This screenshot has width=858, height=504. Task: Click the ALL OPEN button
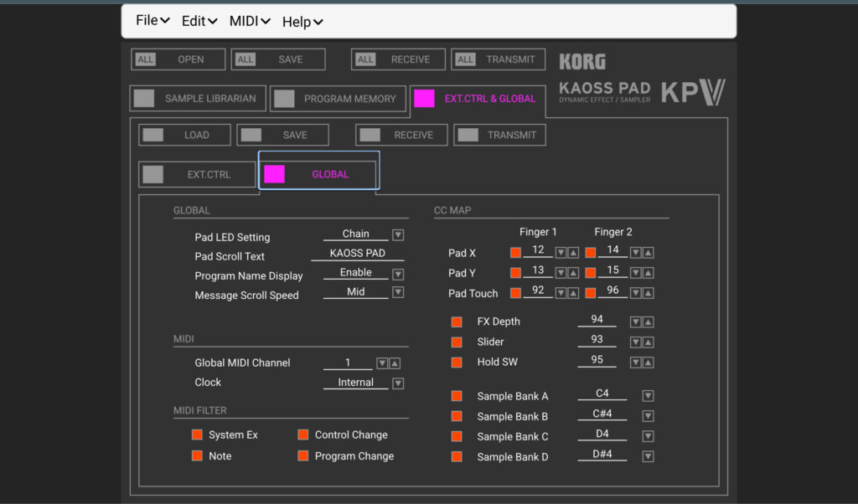click(177, 59)
